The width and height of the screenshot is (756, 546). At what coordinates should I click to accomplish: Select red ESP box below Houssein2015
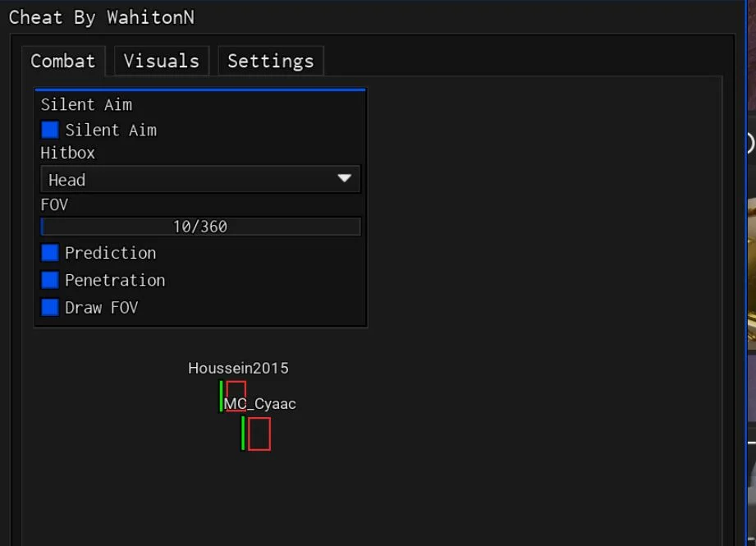[x=236, y=396]
